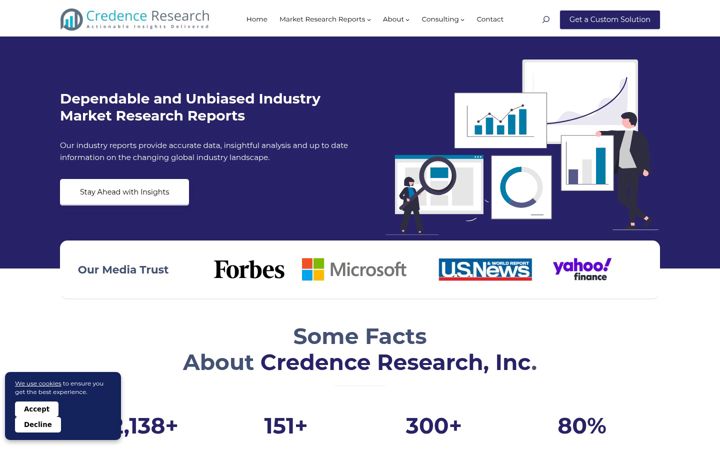Click the hero charts illustration
This screenshot has width=720, height=450.
pos(523,147)
